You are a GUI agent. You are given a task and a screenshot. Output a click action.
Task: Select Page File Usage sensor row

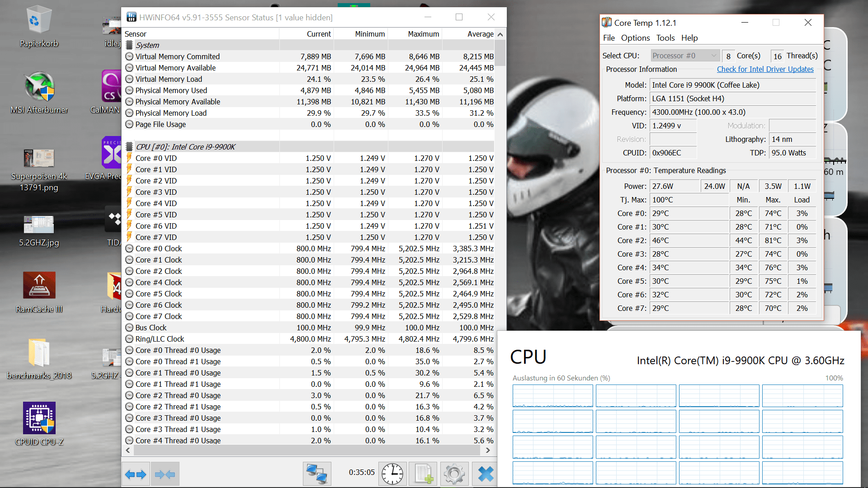coord(309,124)
